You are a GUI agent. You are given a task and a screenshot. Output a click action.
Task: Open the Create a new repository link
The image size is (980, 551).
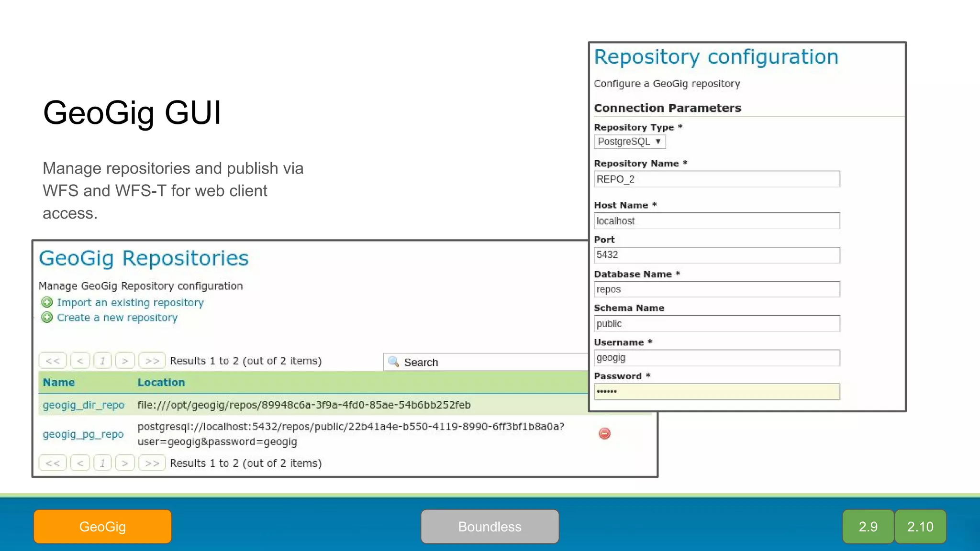[117, 318]
